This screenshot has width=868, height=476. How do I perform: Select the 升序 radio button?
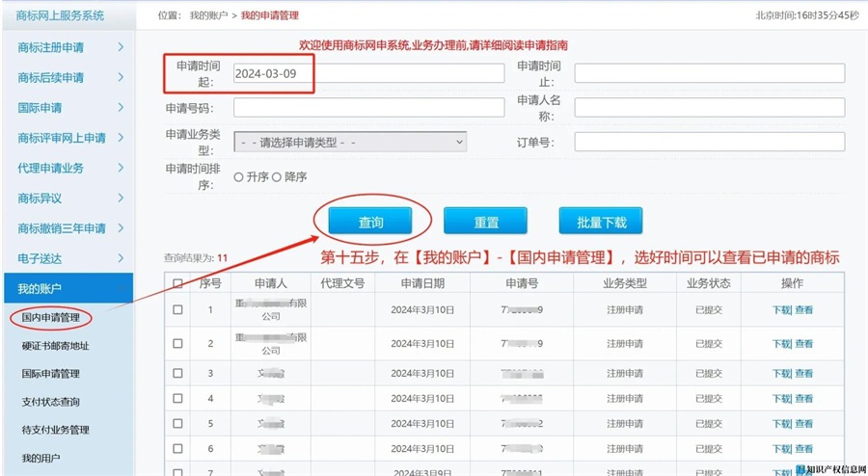click(238, 176)
